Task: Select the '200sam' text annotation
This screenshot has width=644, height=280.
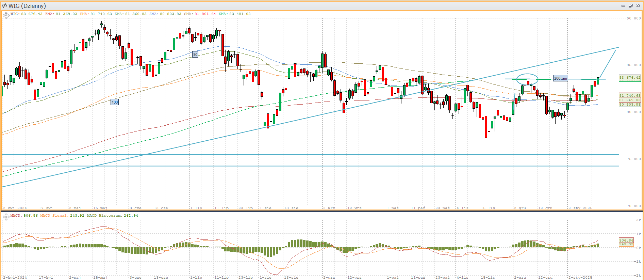Action: [x=560, y=78]
